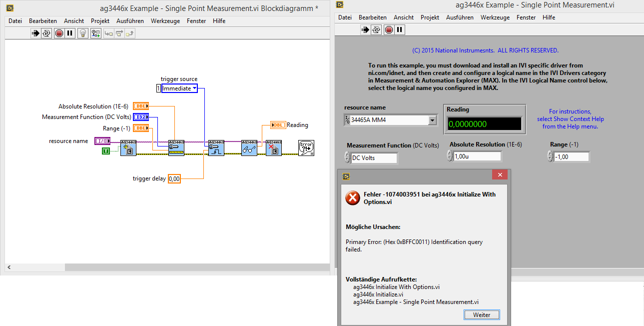Click Abort Execution in front panel window

point(389,29)
